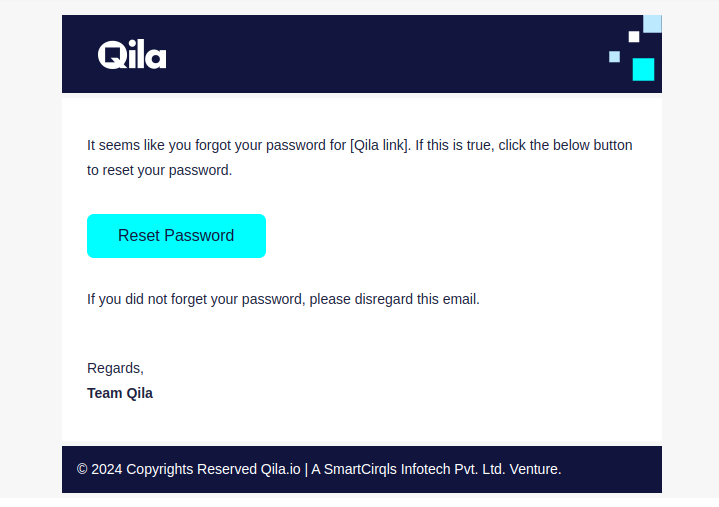Click the 'click the below button' phrase
Viewport: 719px width, 507px height.
coord(565,145)
